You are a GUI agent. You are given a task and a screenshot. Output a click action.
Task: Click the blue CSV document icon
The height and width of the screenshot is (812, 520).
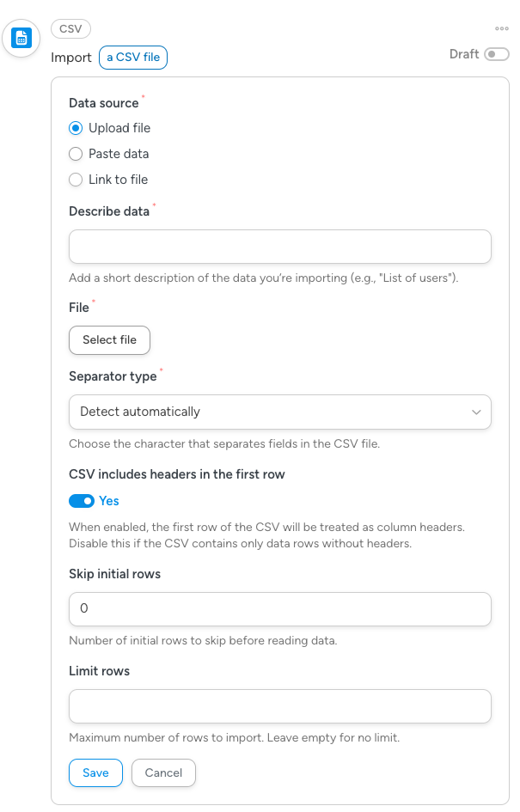(x=21, y=39)
